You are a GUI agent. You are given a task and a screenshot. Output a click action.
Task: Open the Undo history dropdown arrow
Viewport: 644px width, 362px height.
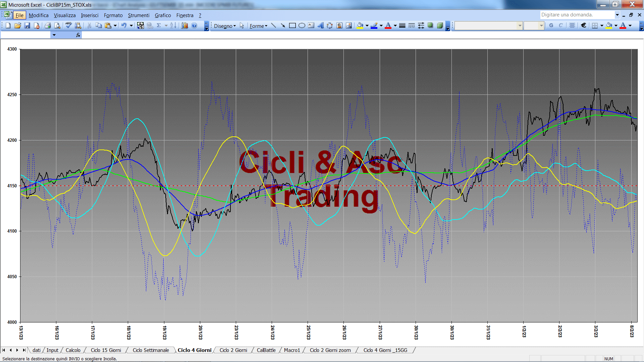(x=131, y=25)
